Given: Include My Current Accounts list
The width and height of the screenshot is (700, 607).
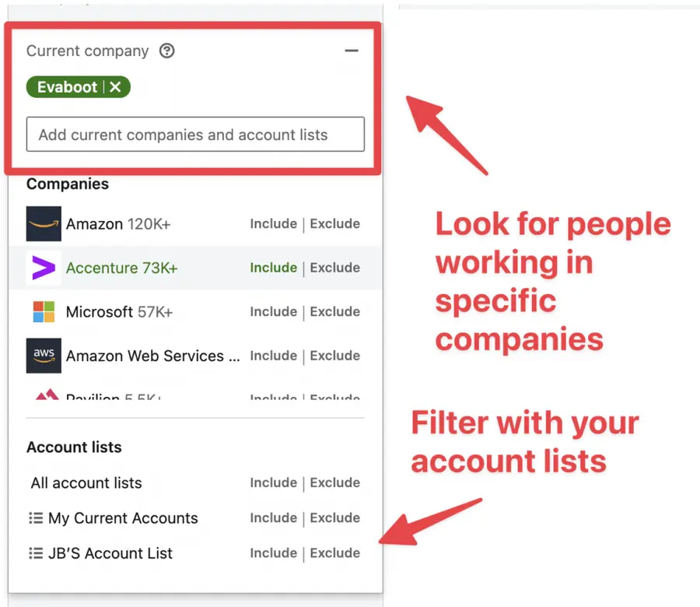Looking at the screenshot, I should [273, 518].
